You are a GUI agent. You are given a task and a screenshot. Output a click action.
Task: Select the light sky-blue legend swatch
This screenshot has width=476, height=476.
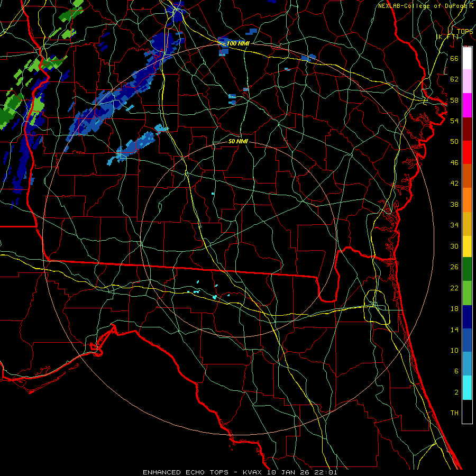(x=467, y=364)
